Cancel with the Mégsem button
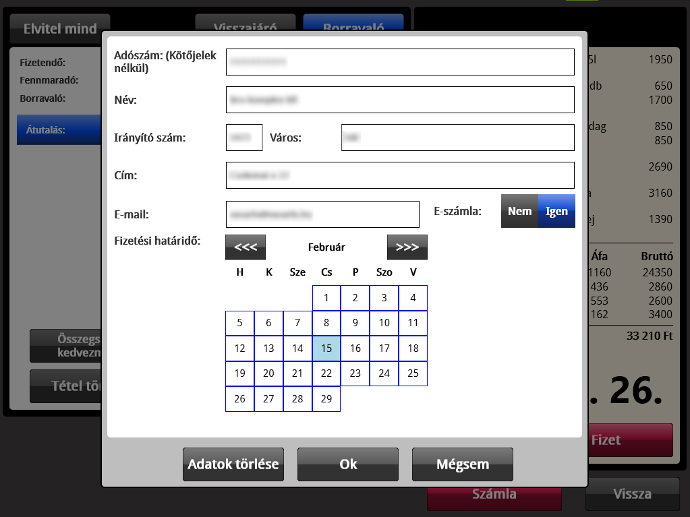Image resolution: width=690 pixels, height=517 pixels. click(462, 464)
